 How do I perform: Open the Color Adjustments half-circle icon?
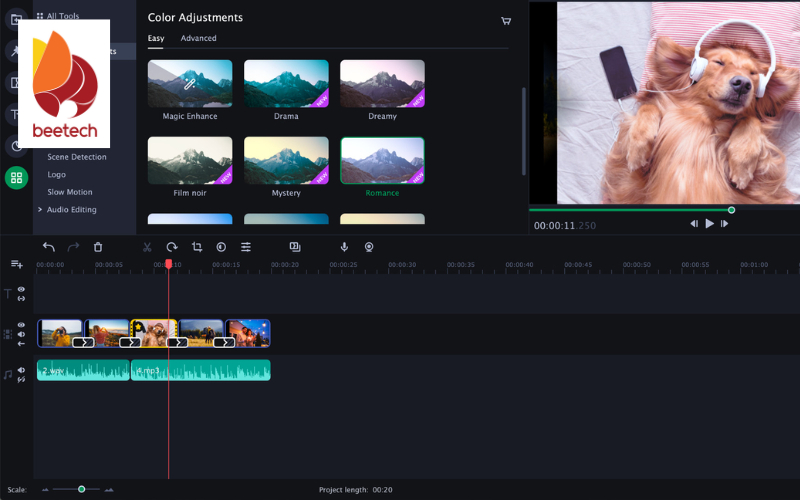(x=221, y=247)
